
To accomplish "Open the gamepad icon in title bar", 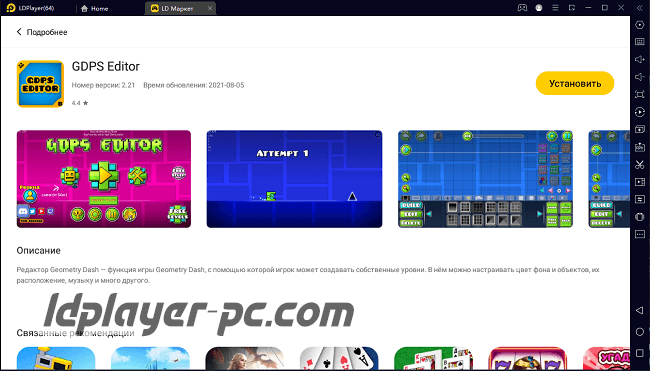I will pos(522,8).
